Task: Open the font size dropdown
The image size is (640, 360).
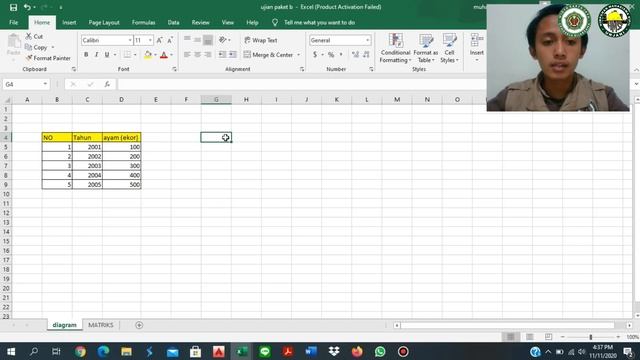Action: (150, 40)
